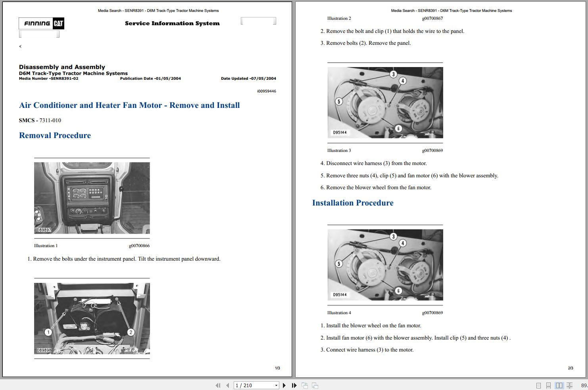Select two-page facing view layout
This screenshot has width=588, height=390.
(x=559, y=385)
